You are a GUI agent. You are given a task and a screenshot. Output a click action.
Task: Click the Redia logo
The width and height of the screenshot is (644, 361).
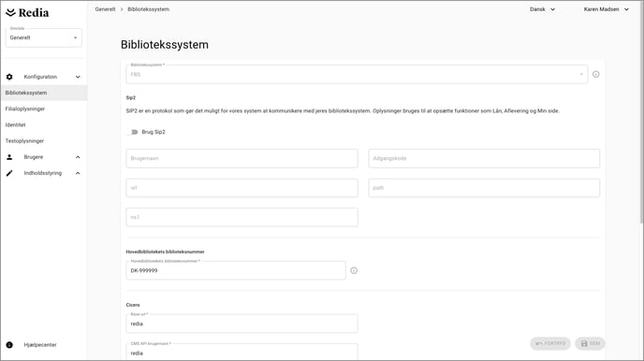[x=27, y=13]
